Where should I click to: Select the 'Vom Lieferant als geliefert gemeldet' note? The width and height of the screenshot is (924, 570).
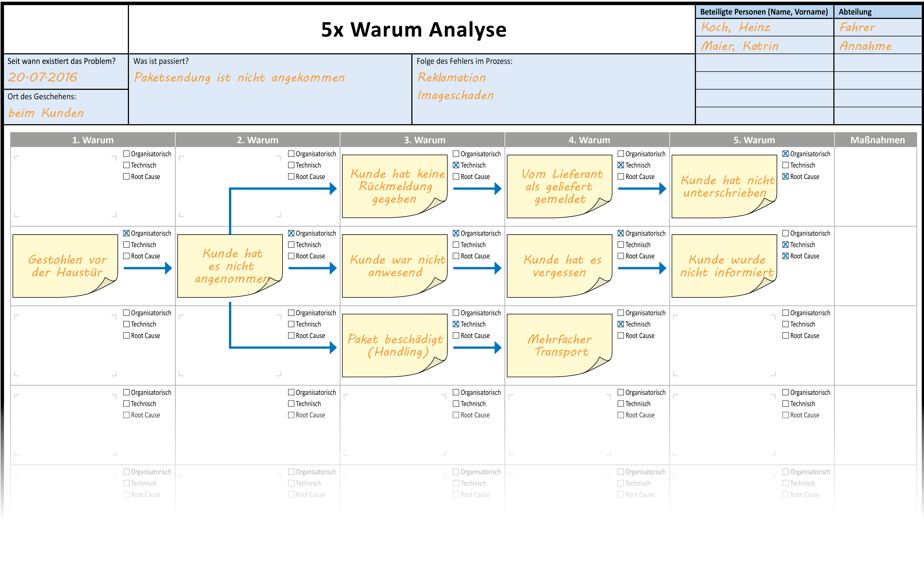pos(559,186)
